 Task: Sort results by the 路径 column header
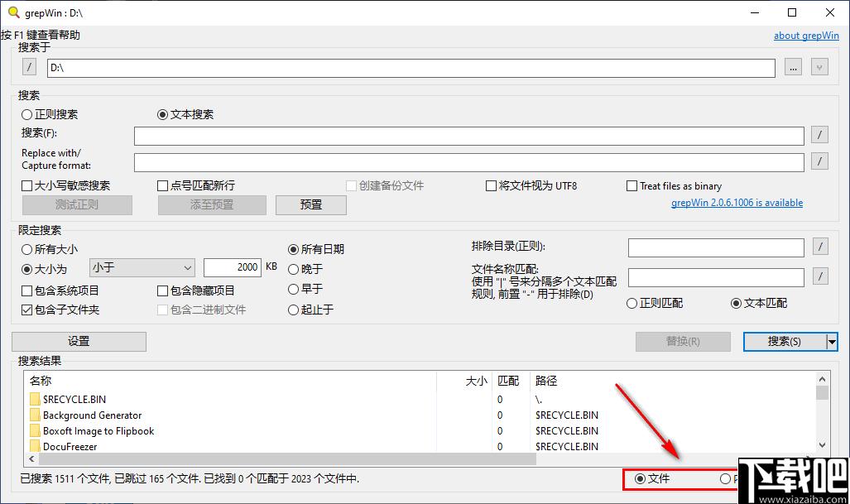pos(672,381)
